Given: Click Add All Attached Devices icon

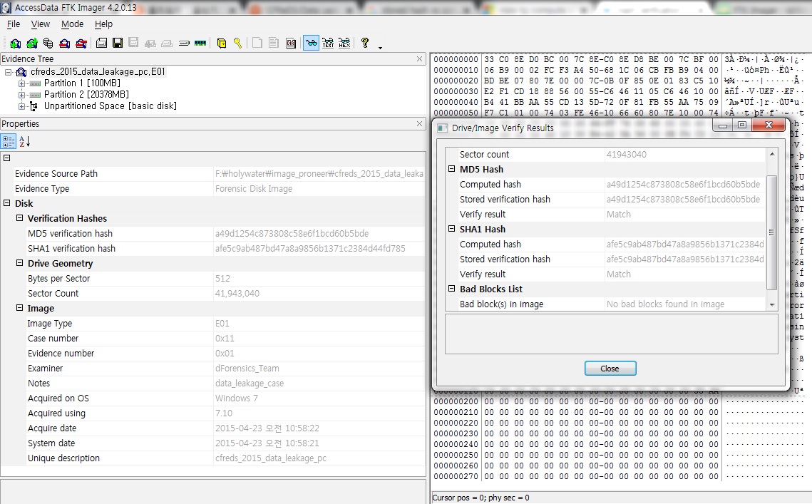Looking at the screenshot, I should click(31, 43).
